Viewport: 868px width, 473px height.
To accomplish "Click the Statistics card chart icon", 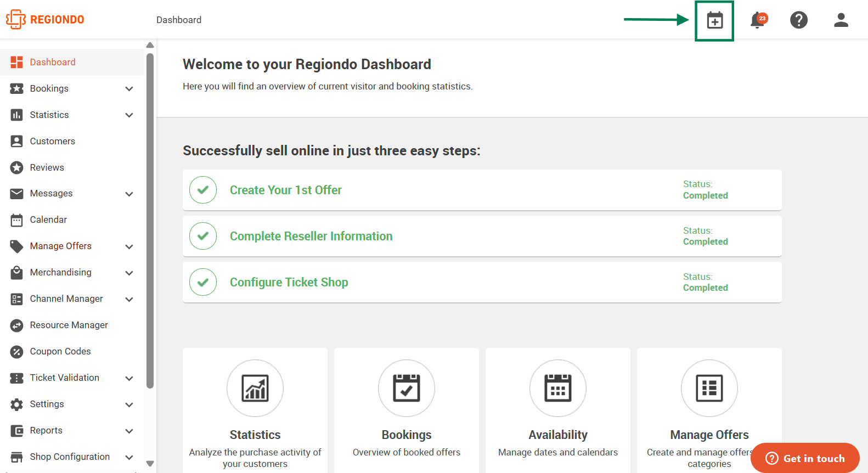I will 255,388.
